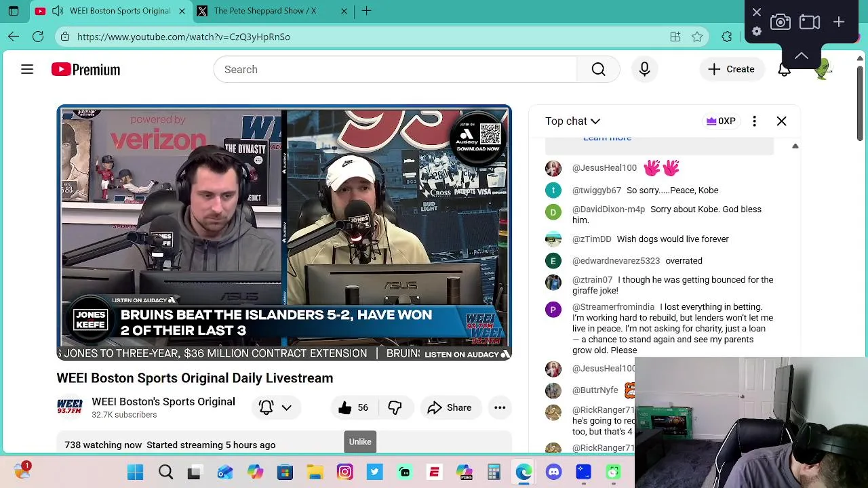Open account avatar menu in YouTube header
The image size is (868, 488).
822,69
